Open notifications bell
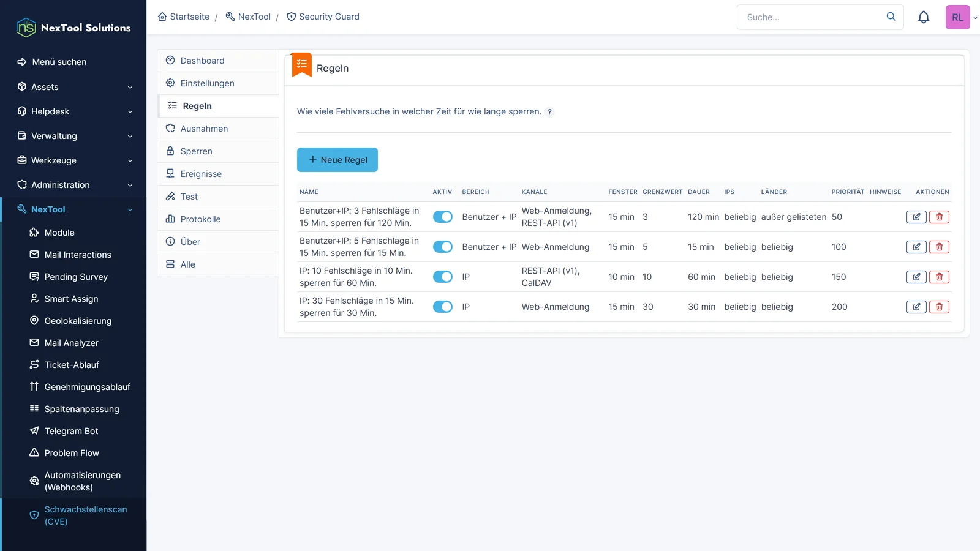Image resolution: width=980 pixels, height=551 pixels. pos(924,17)
